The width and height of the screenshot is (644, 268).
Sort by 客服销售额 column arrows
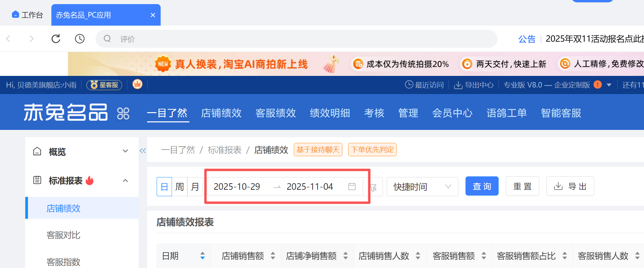[484, 256]
